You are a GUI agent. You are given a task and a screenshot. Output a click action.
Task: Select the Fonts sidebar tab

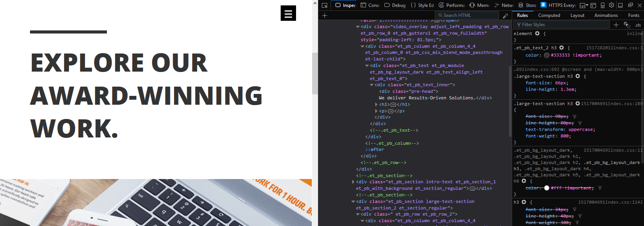[634, 15]
